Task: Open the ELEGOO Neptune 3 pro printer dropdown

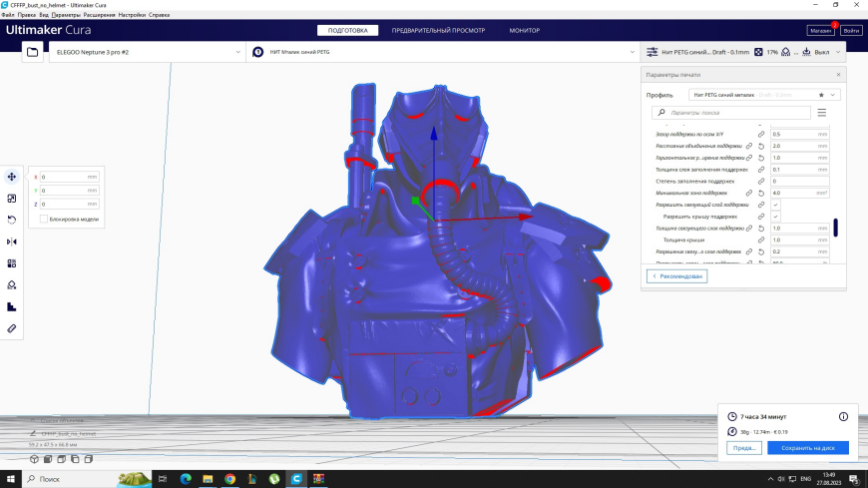Action: pos(148,52)
